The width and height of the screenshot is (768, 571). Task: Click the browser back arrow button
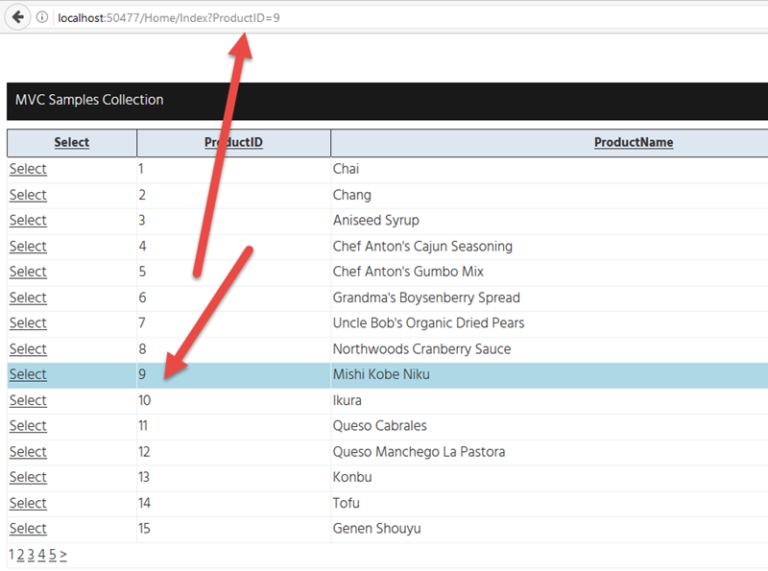[18, 17]
